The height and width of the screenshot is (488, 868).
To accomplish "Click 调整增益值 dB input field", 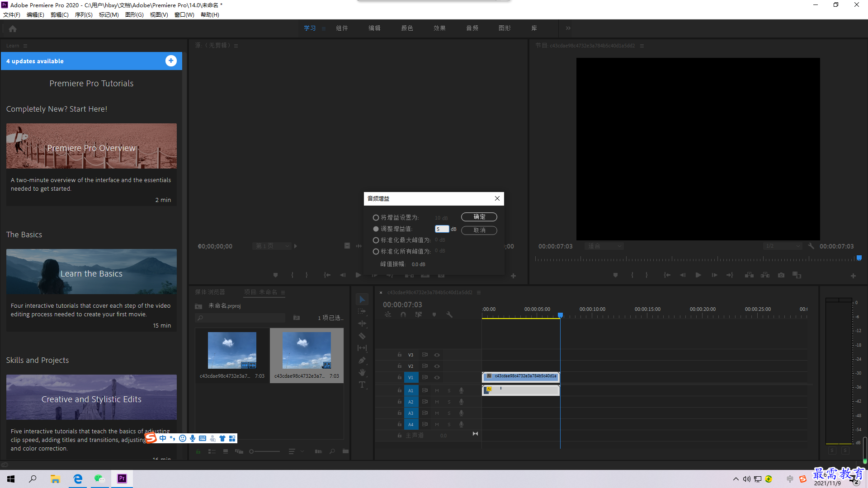I will (442, 229).
